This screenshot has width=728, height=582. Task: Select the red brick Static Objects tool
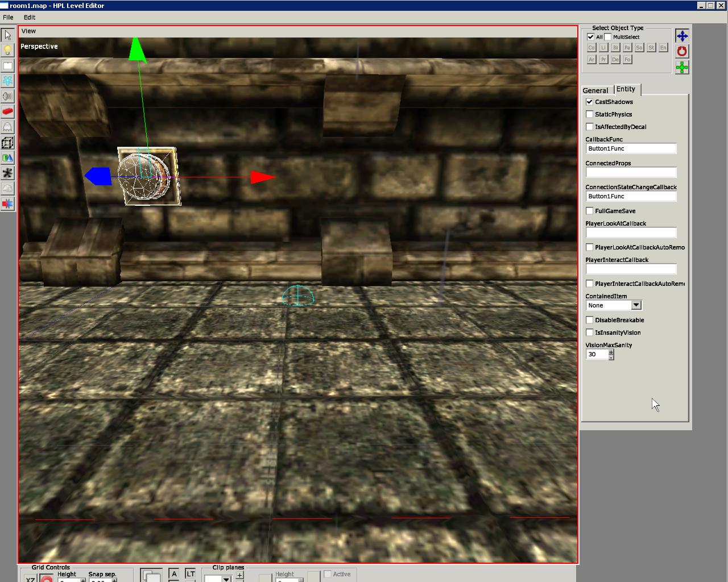click(7, 112)
